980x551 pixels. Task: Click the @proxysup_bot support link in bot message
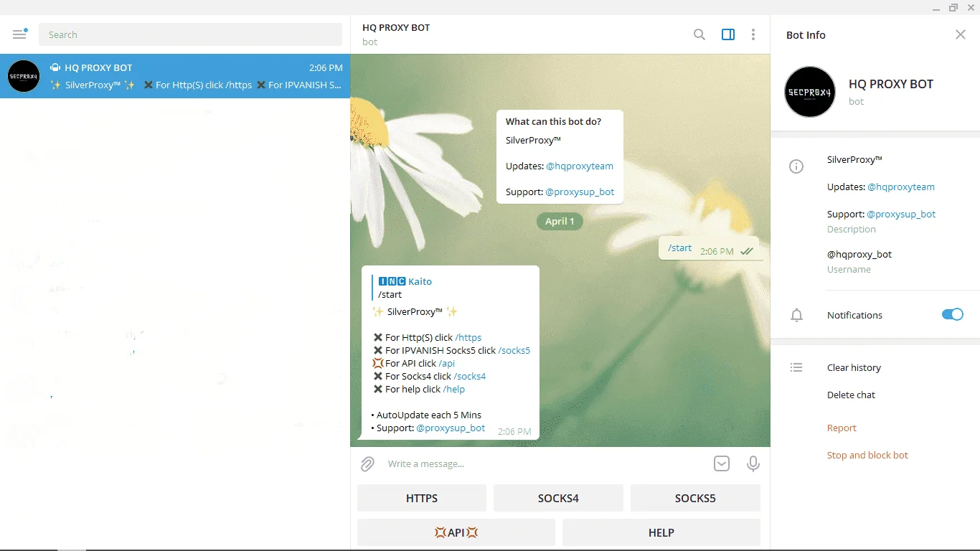click(451, 428)
